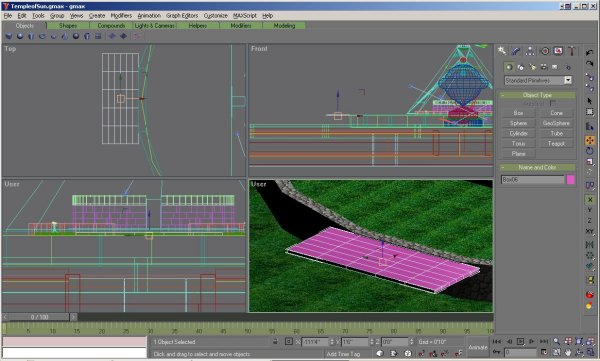This screenshot has width=600, height=361.
Task: Click the Undo arrow icon
Action: [589, 52]
